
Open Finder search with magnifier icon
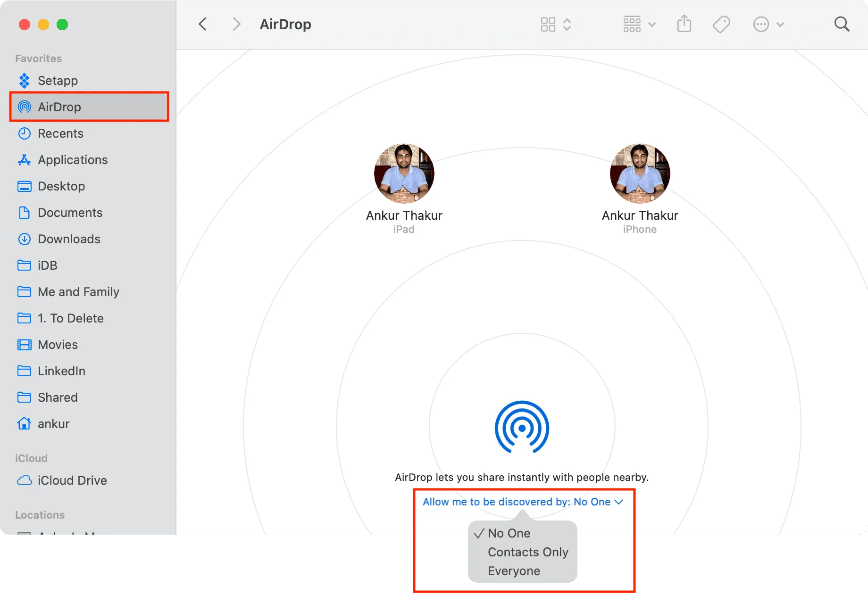click(x=842, y=24)
